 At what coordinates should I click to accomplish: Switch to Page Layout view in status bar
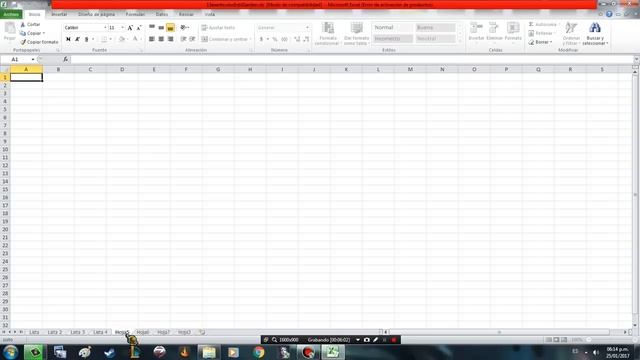556,340
